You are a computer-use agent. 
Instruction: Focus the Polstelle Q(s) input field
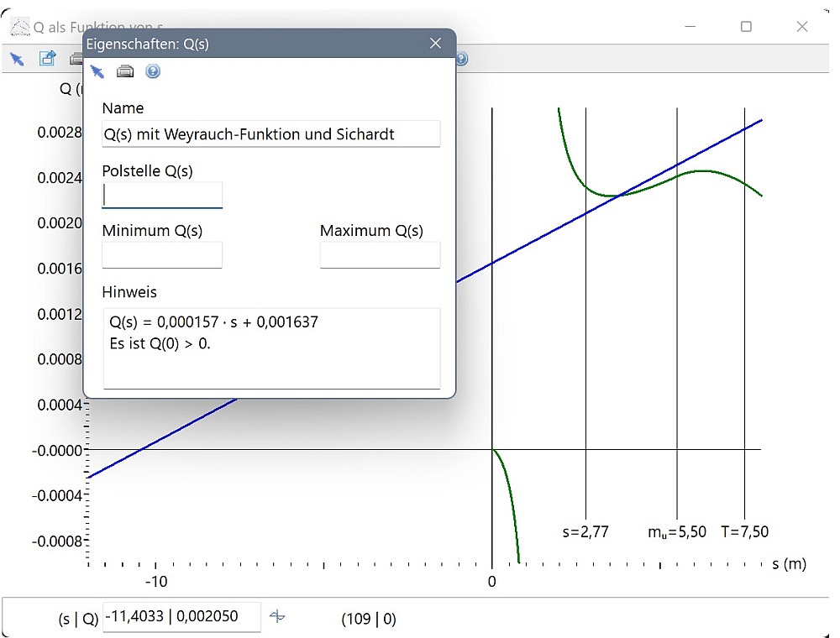pos(162,196)
